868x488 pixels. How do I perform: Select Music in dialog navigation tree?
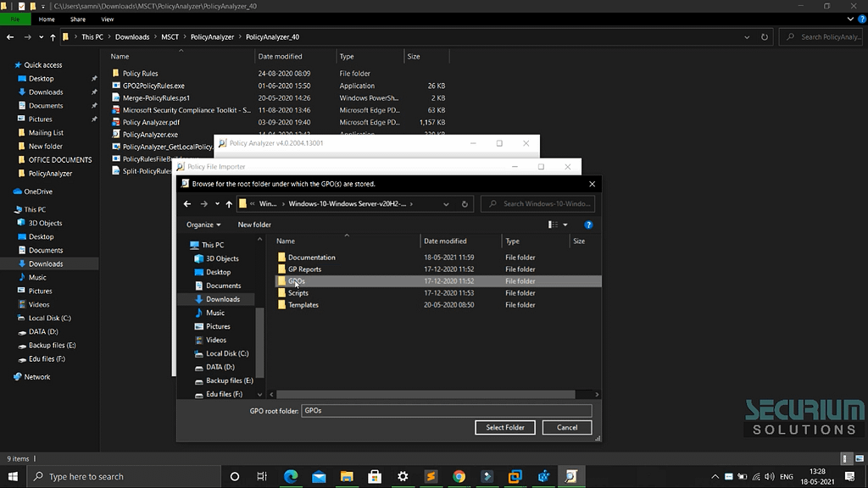214,313
